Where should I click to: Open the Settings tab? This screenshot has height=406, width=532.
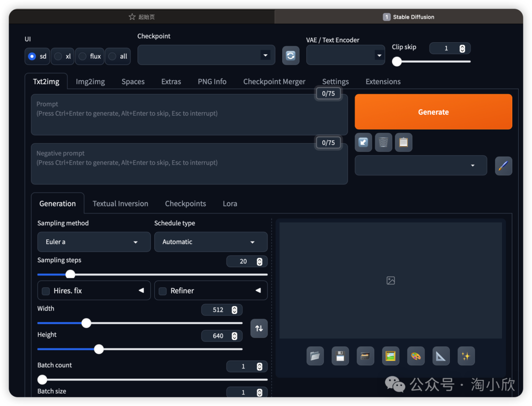[x=335, y=81]
